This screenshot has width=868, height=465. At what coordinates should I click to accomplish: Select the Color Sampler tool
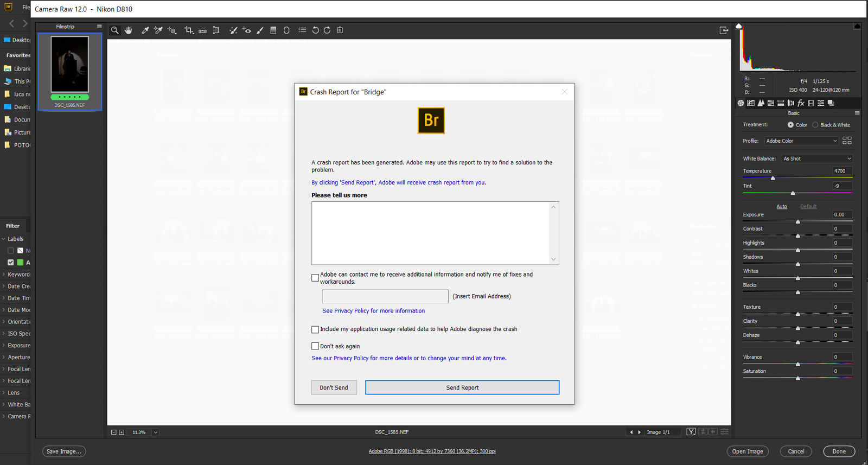[158, 30]
